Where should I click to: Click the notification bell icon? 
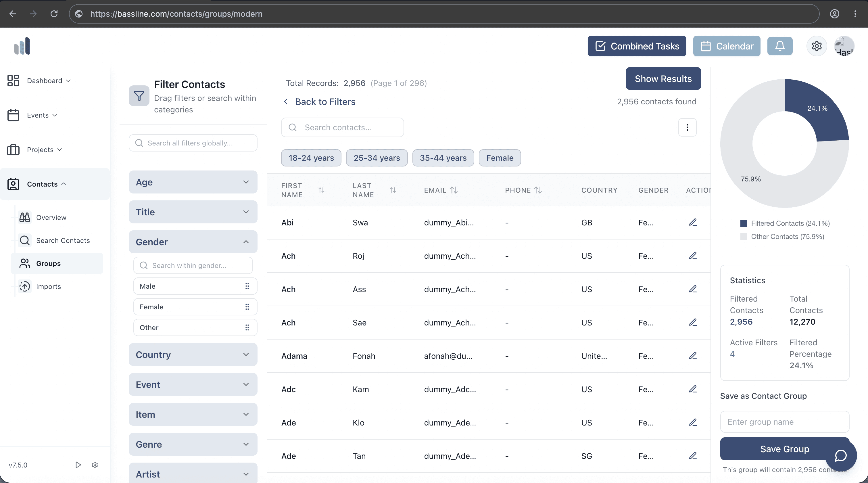coord(780,46)
